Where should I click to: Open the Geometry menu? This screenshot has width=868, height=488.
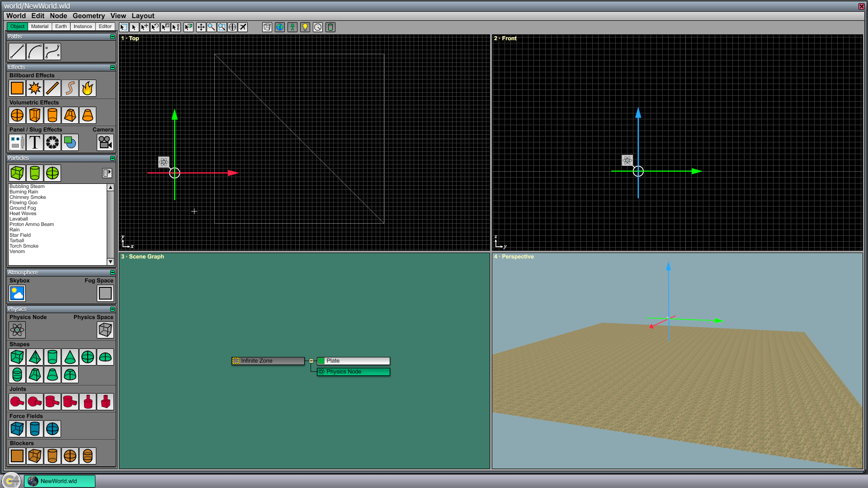click(x=89, y=16)
